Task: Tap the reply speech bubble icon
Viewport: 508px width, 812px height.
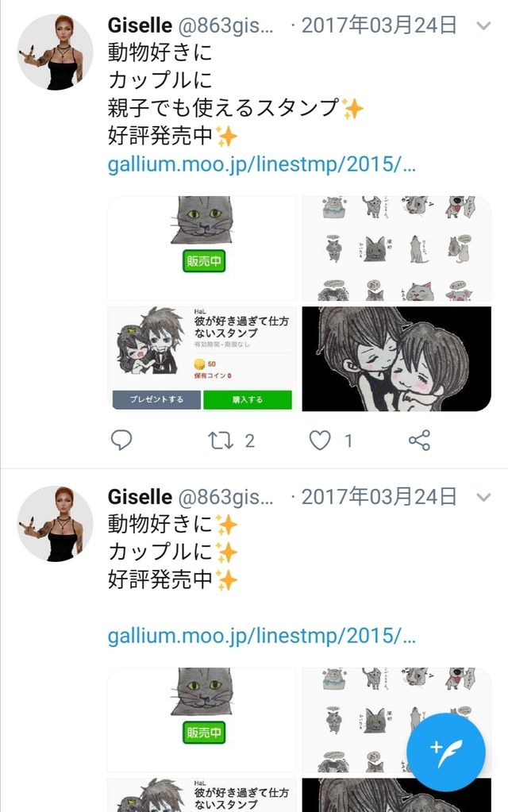Action: [x=121, y=441]
